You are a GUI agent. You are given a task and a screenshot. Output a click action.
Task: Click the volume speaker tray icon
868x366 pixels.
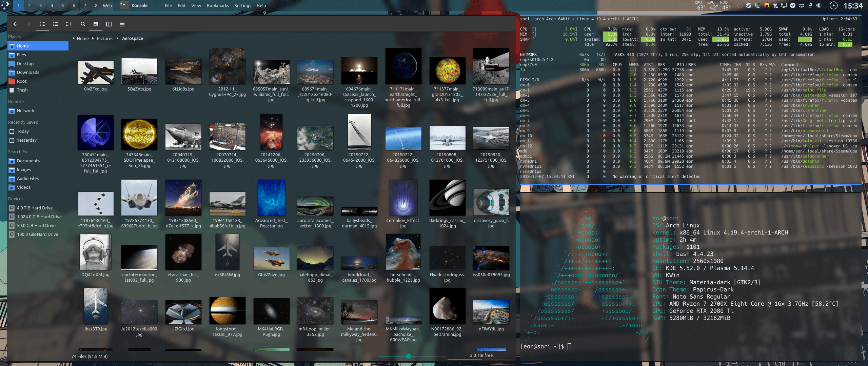click(818, 5)
